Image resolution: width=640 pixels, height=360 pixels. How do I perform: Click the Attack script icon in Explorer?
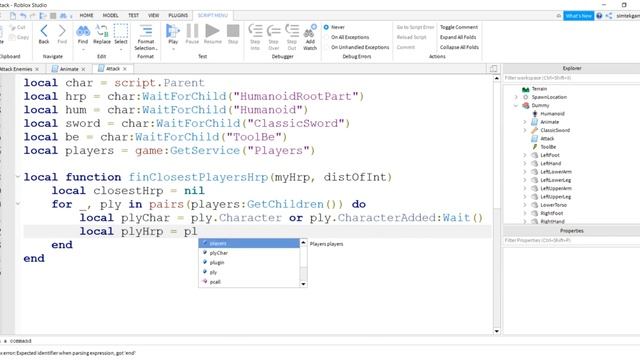point(534,138)
